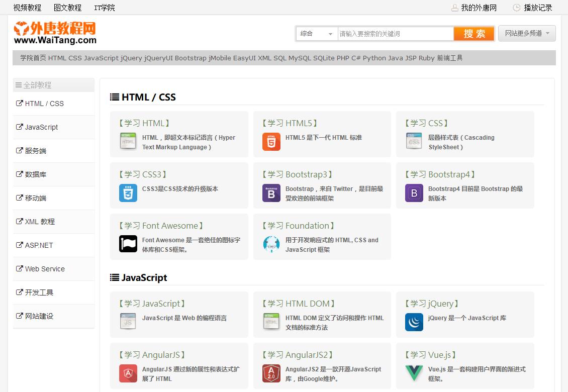Open the 【学习 Font Awesome】 tutorial link
This screenshot has height=392, width=568.
click(x=161, y=226)
